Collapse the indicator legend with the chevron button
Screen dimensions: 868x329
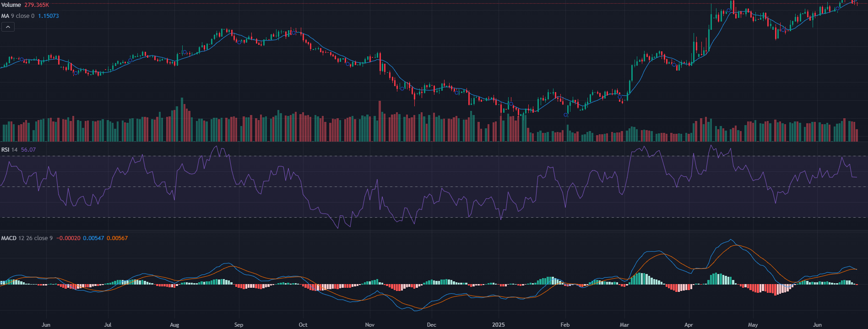point(8,27)
